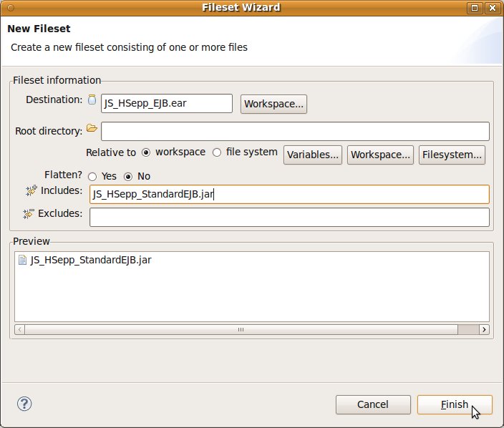Maximize the Fileset Wizard window
This screenshot has height=428, width=504.
coord(474,8)
